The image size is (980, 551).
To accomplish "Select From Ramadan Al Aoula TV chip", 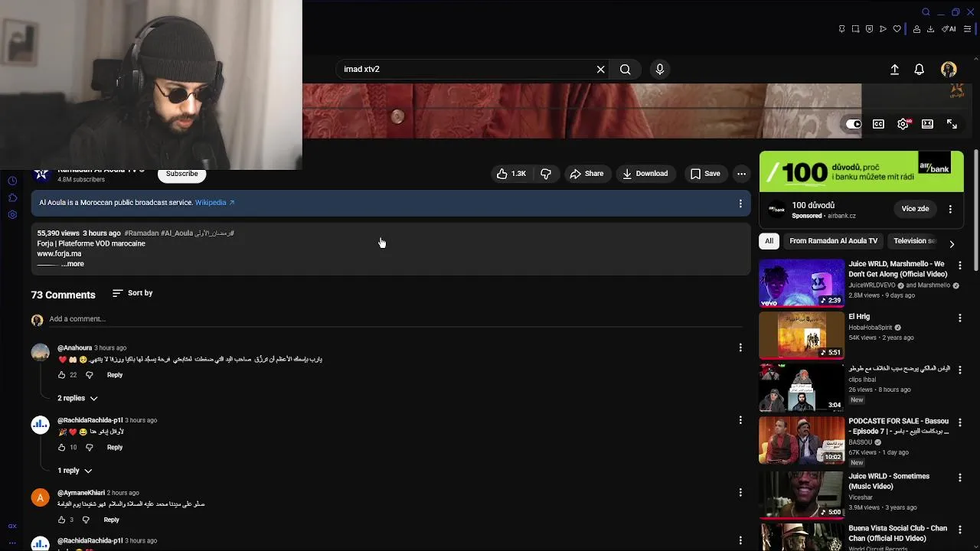I will (x=834, y=241).
